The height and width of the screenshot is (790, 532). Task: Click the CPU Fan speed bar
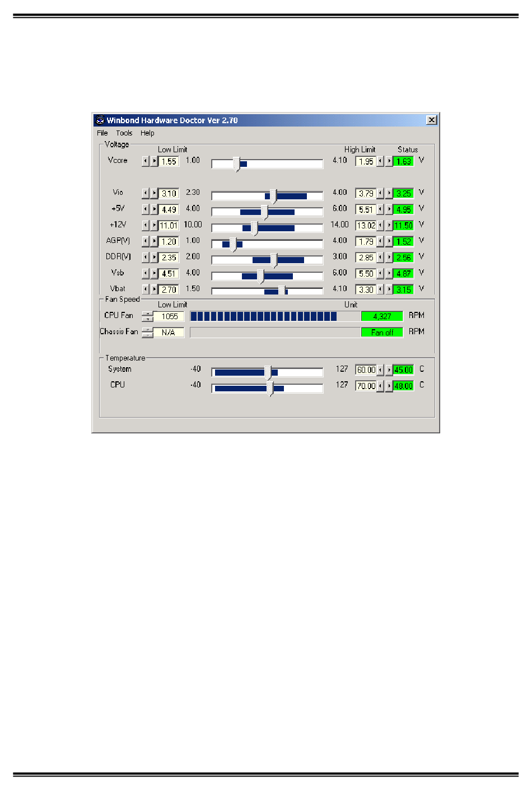275,316
